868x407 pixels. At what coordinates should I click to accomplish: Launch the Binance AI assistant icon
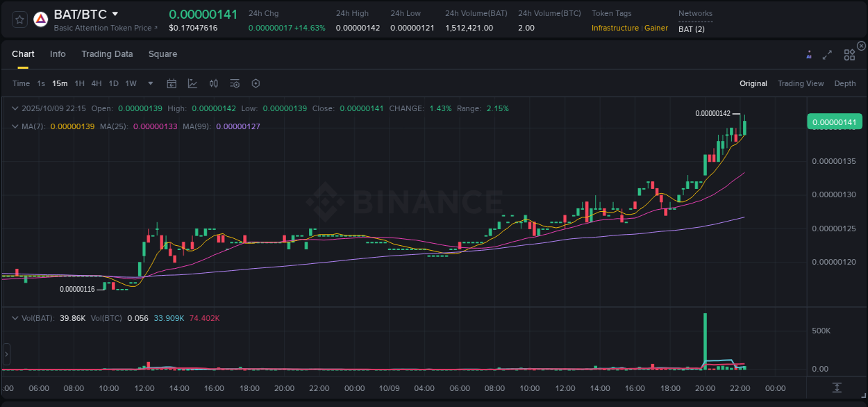(809, 53)
